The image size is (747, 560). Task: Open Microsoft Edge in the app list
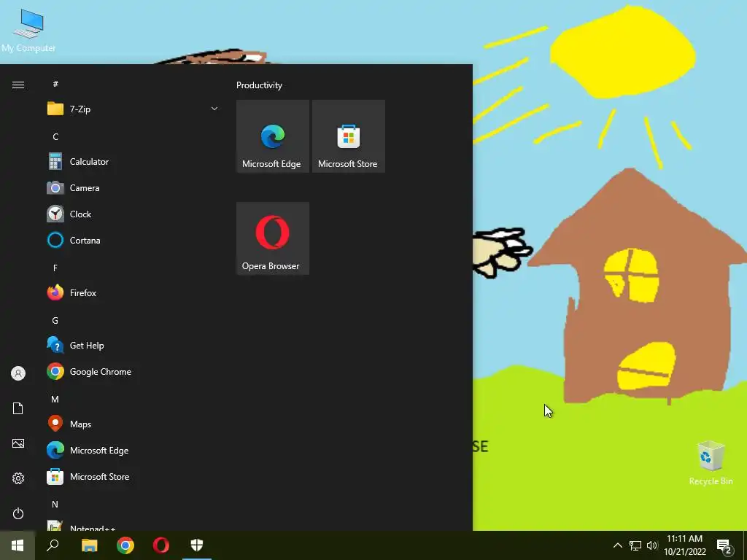[132, 451]
